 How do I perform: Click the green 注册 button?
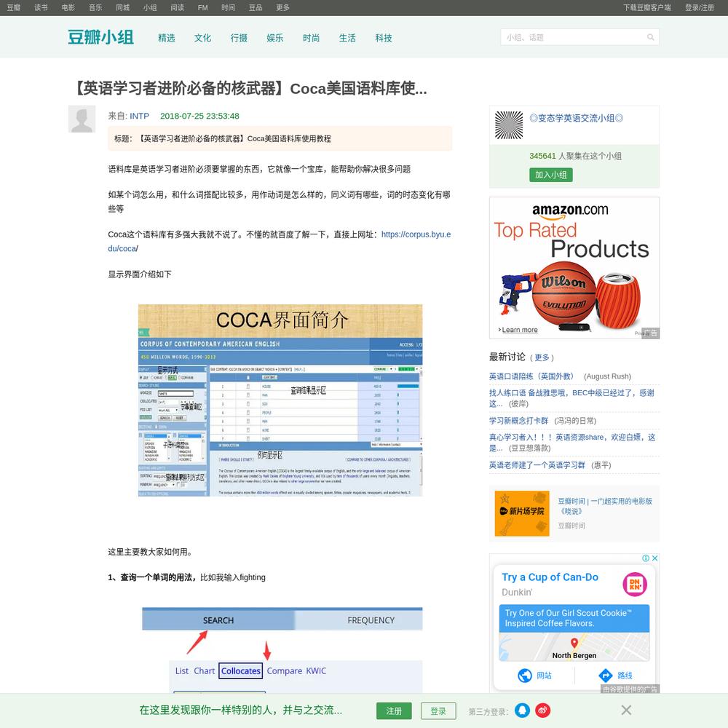tap(394, 711)
